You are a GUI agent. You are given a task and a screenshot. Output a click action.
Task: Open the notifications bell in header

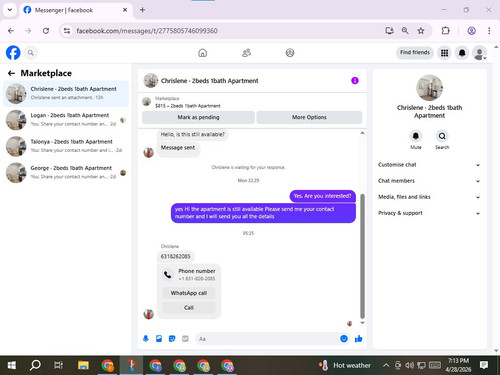(462, 53)
